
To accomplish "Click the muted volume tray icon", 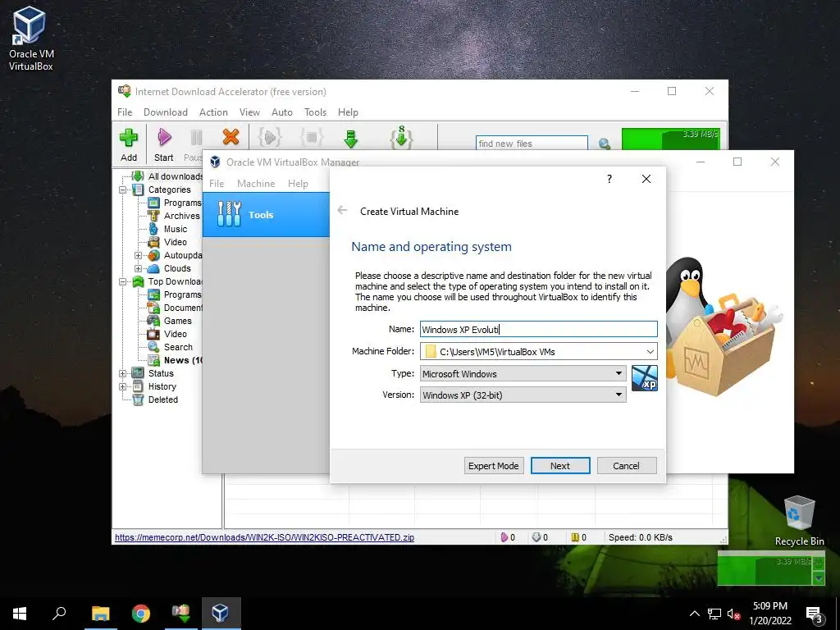I will pyautogui.click(x=734, y=614).
